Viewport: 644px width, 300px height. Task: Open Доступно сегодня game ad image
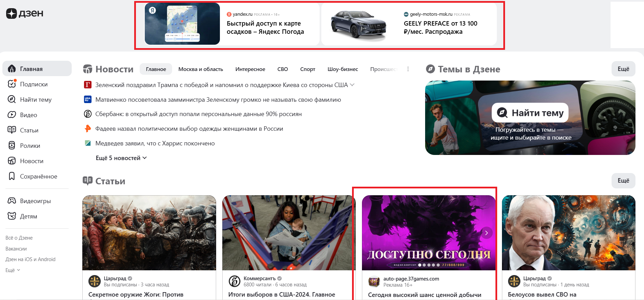click(429, 233)
